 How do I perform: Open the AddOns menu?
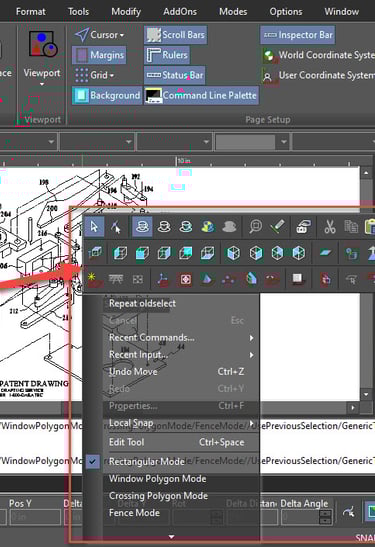(x=180, y=12)
